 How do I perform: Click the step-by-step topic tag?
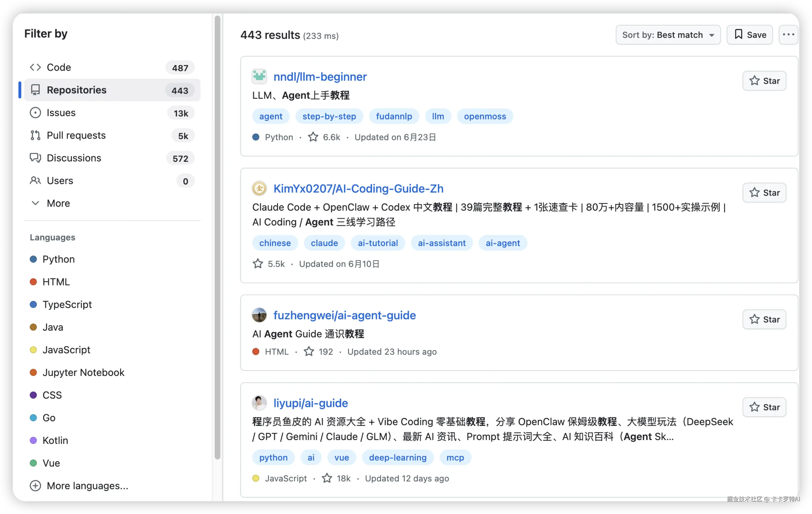tap(329, 116)
